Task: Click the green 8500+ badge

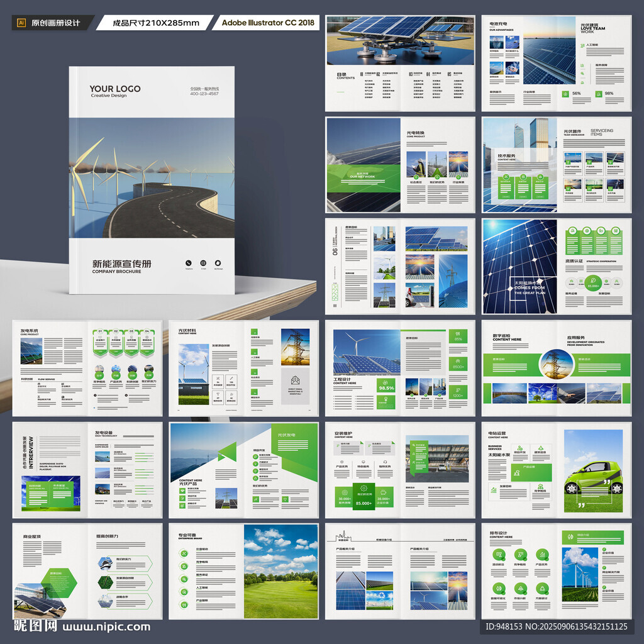Action: point(458,364)
